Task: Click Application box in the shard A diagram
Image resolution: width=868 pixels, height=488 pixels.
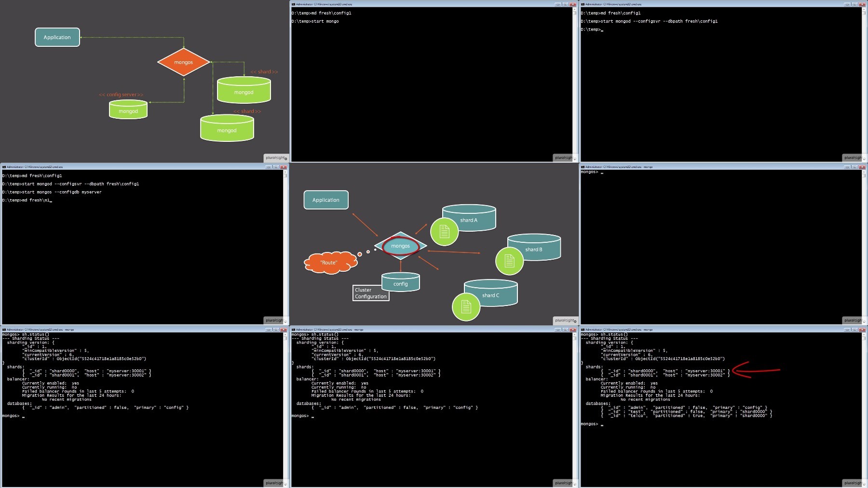Action: tap(326, 200)
